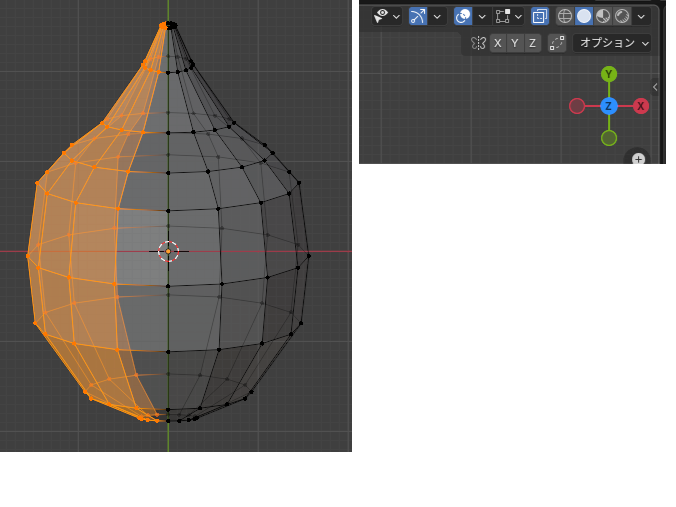
Task: Switch to solid viewport shading
Action: pos(584,16)
